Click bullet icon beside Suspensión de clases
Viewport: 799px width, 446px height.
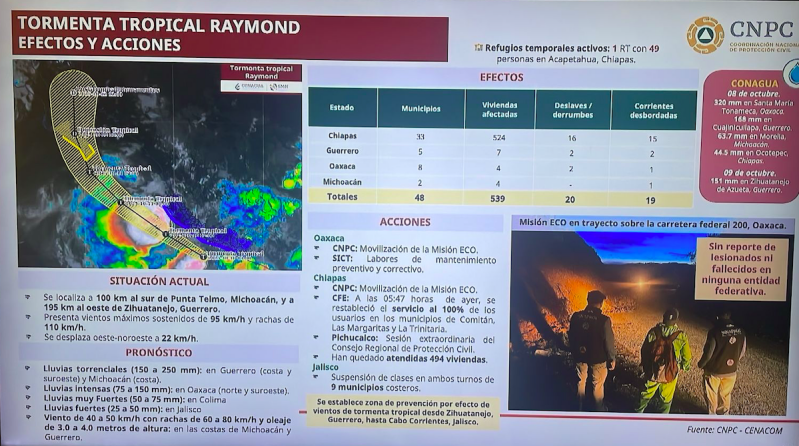[316, 377]
